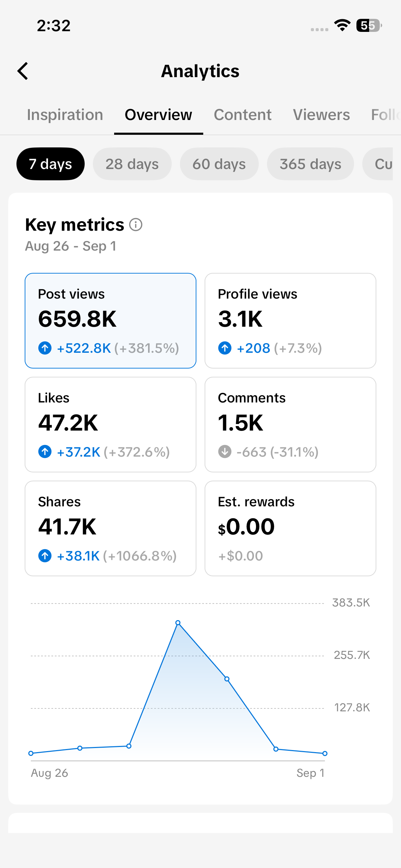401x868 pixels.
Task: Tap Post views up-arrow trend icon
Action: click(45, 348)
